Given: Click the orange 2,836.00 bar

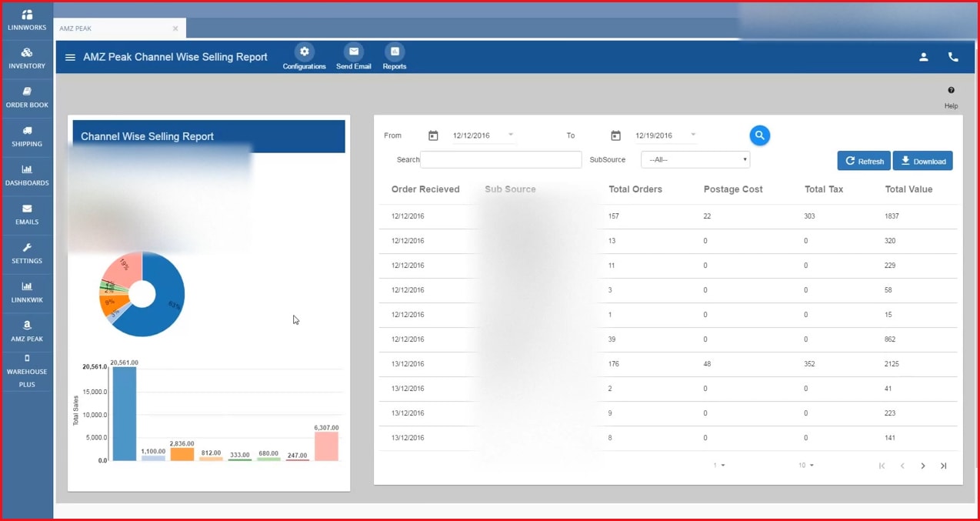Looking at the screenshot, I should click(182, 454).
